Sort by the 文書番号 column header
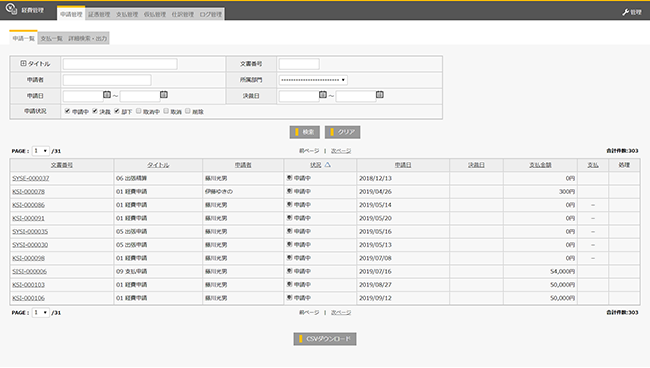 click(x=62, y=165)
